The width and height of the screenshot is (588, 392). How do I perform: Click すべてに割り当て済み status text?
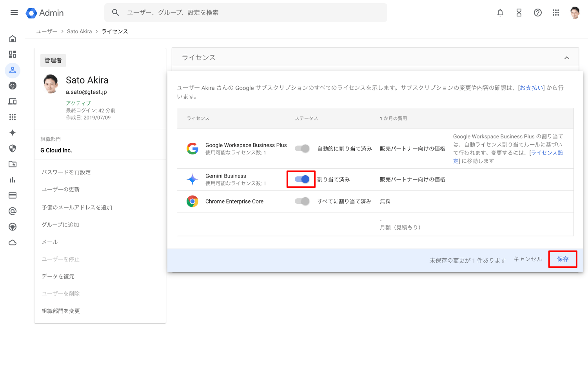[345, 201]
